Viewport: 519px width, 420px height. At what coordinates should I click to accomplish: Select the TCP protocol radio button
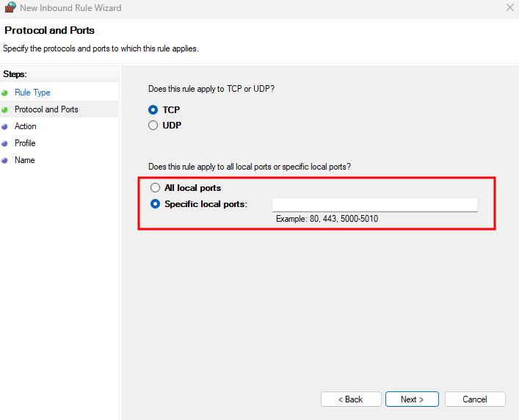pos(153,109)
